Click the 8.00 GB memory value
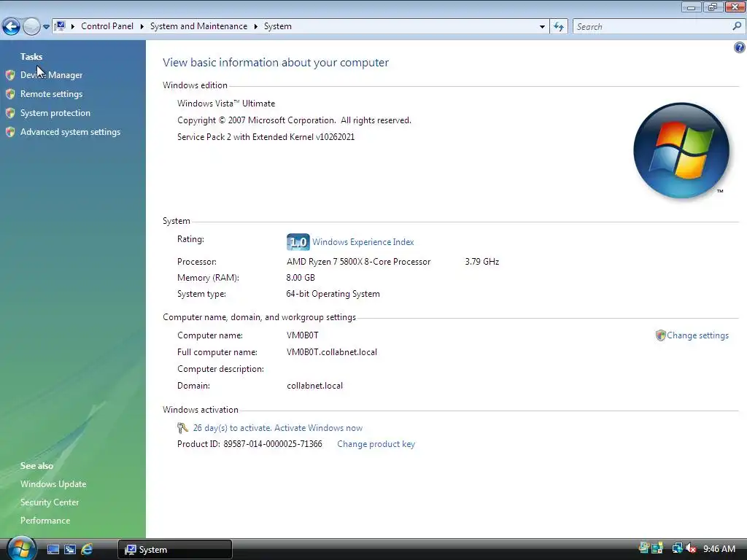The image size is (747, 560). (301, 278)
